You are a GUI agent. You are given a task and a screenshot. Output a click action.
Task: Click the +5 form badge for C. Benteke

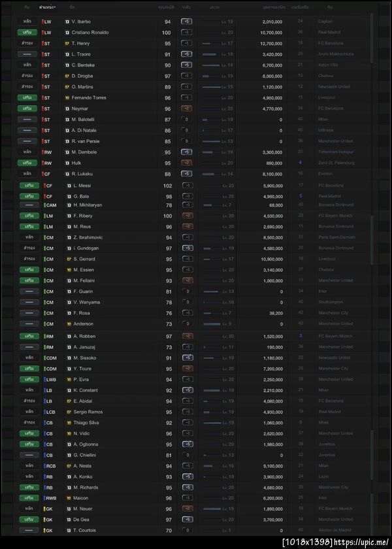[186, 65]
